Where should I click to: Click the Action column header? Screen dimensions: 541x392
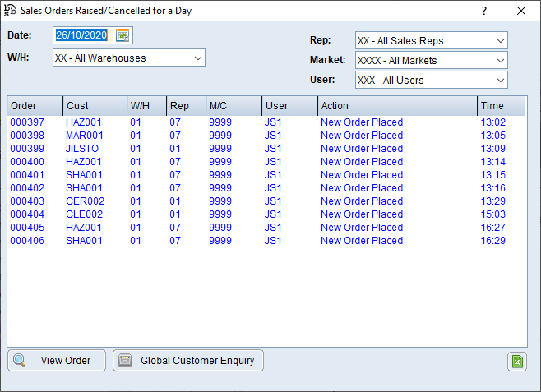(x=396, y=106)
